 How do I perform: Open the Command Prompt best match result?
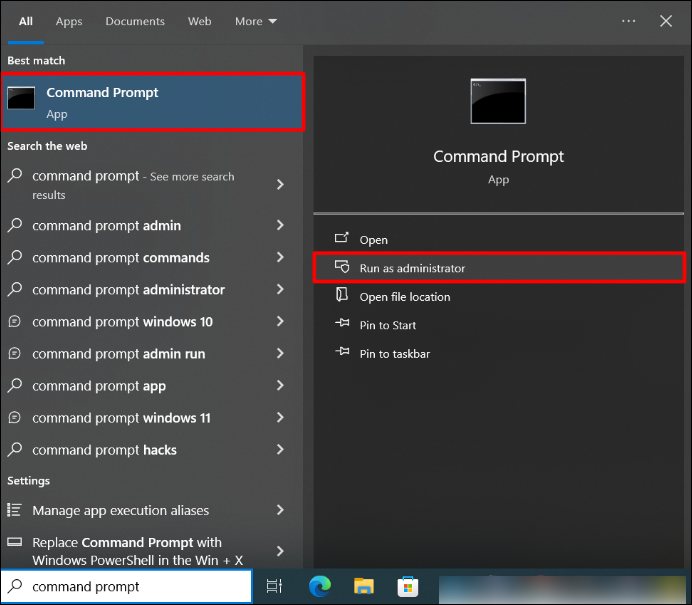pyautogui.click(x=153, y=102)
